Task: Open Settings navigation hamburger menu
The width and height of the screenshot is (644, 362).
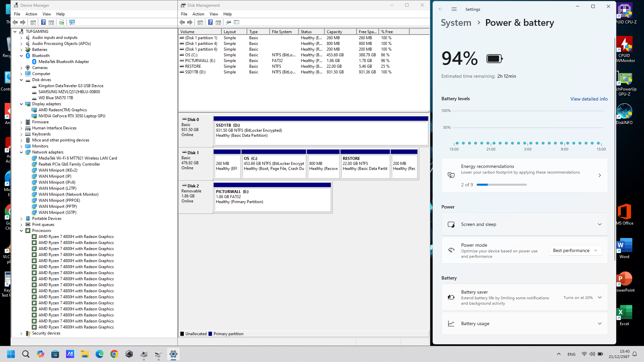Action: (454, 9)
